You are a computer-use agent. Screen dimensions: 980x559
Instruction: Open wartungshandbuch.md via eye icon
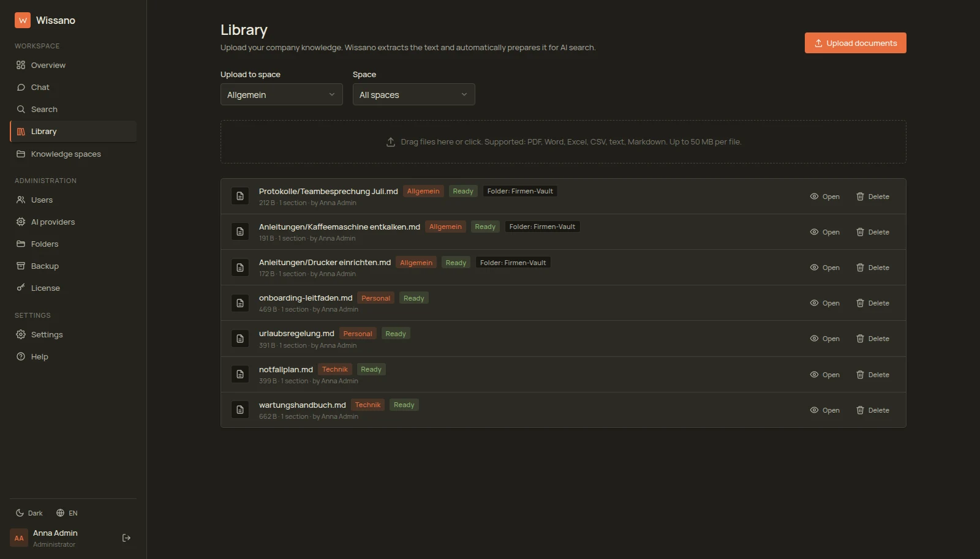pyautogui.click(x=824, y=410)
